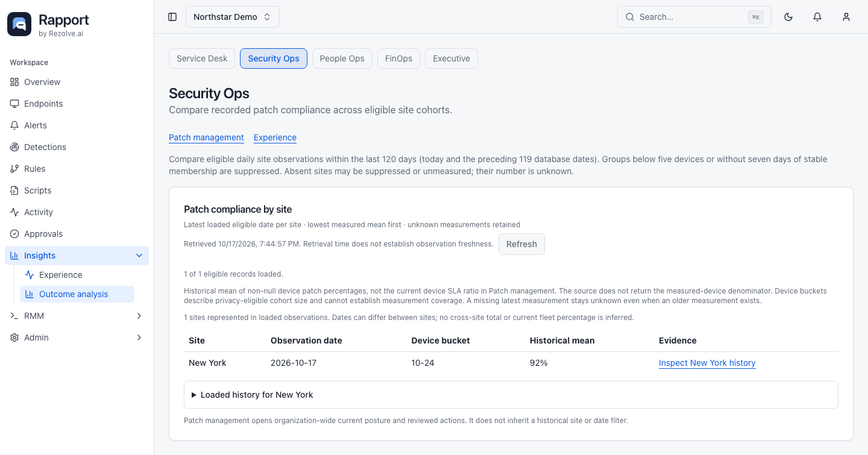Viewport: 868px width, 455px height.
Task: Select Outcome analysis in sidebar
Action: tap(77, 294)
